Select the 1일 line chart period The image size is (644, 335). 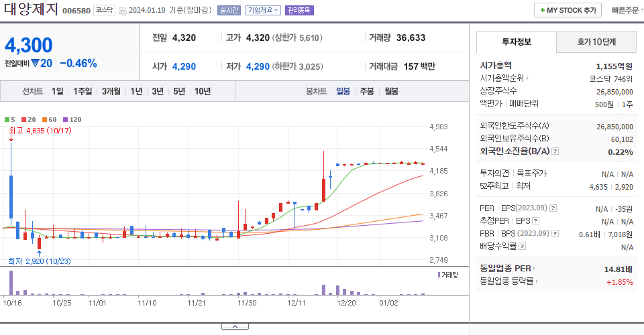[x=58, y=91]
